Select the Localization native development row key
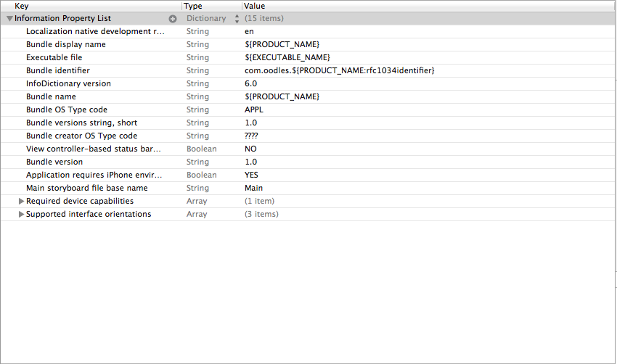Viewport: 617px width, 364px height. [x=95, y=31]
